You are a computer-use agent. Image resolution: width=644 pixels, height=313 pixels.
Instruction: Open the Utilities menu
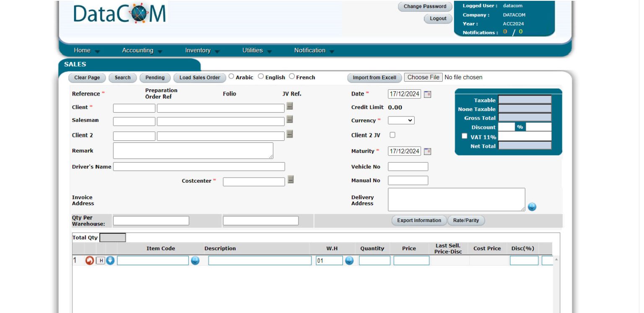(252, 50)
